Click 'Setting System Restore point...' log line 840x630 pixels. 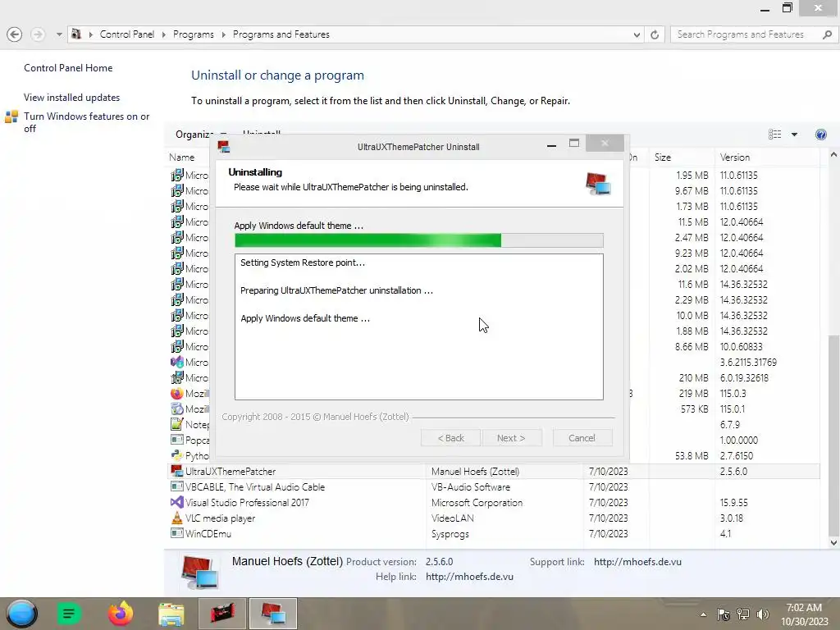click(x=302, y=262)
